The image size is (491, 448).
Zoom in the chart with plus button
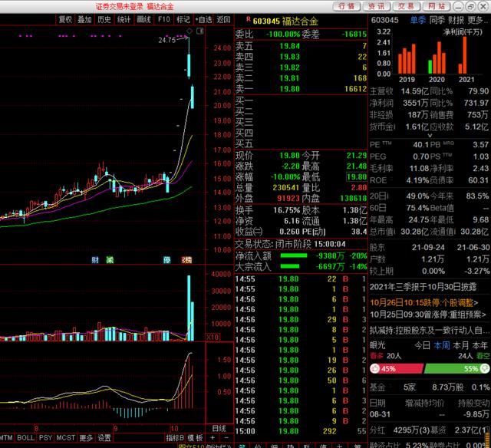click(213, 437)
